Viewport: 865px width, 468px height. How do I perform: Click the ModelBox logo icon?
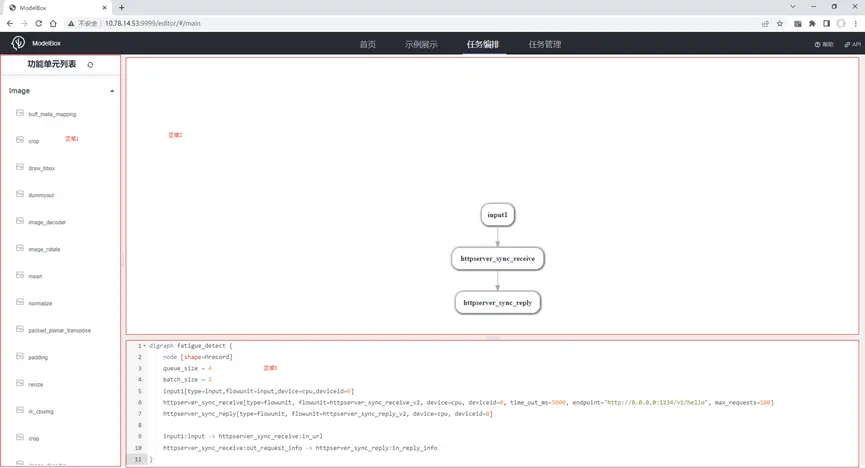18,44
